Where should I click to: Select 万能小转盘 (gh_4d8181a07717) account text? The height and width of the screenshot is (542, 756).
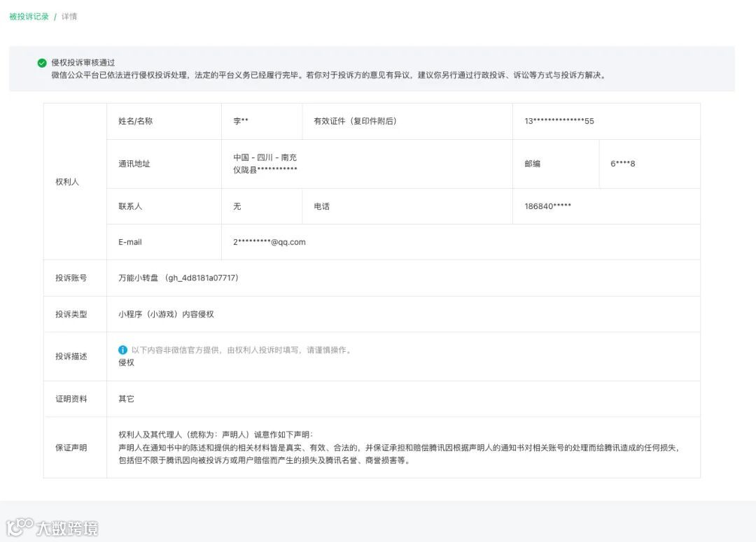[x=178, y=278]
